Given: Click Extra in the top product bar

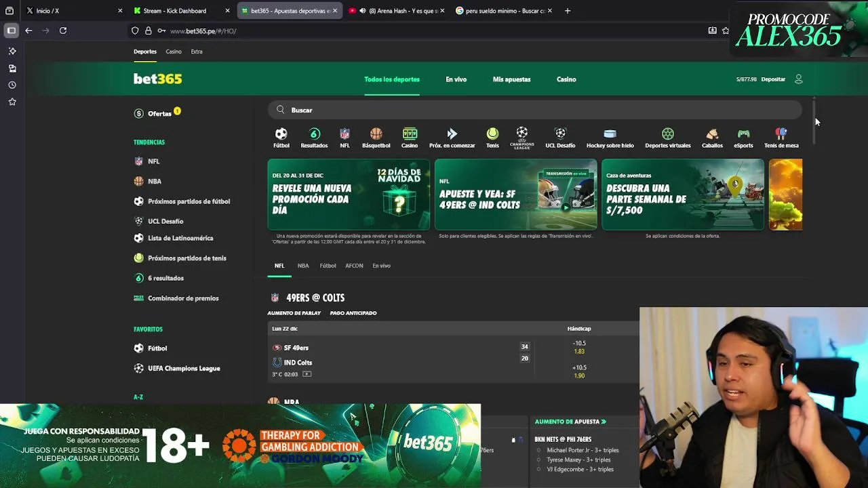Looking at the screenshot, I should pyautogui.click(x=197, y=52).
